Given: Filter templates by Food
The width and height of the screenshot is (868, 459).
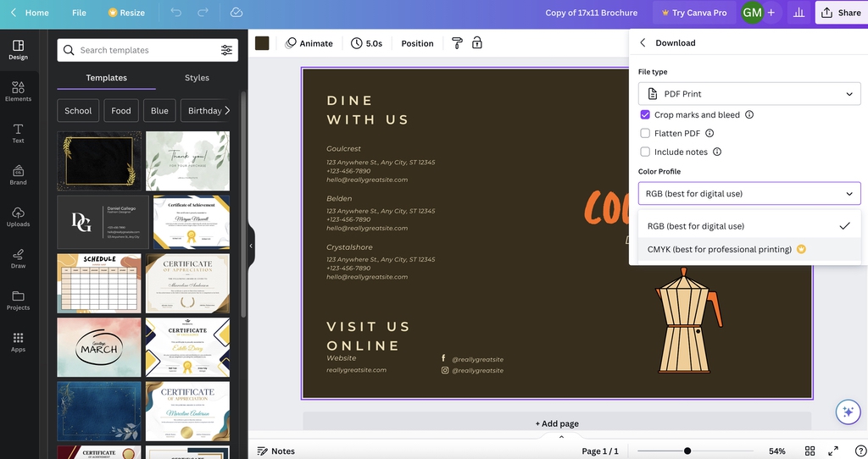Looking at the screenshot, I should pos(121,111).
